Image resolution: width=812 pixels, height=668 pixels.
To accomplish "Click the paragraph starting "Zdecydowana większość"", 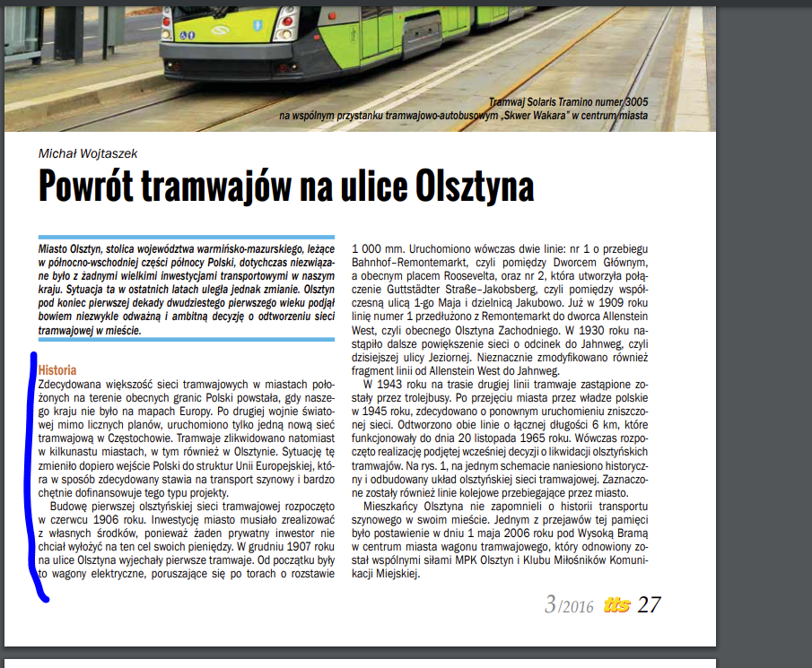I will coord(187,438).
